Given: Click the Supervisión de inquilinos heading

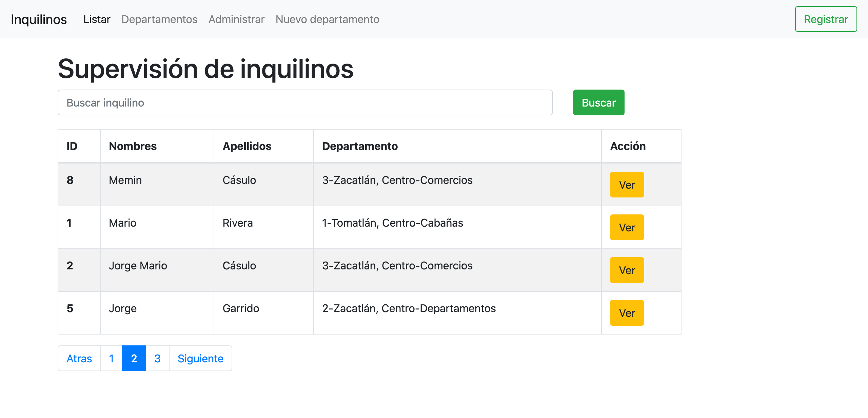Looking at the screenshot, I should 205,69.
